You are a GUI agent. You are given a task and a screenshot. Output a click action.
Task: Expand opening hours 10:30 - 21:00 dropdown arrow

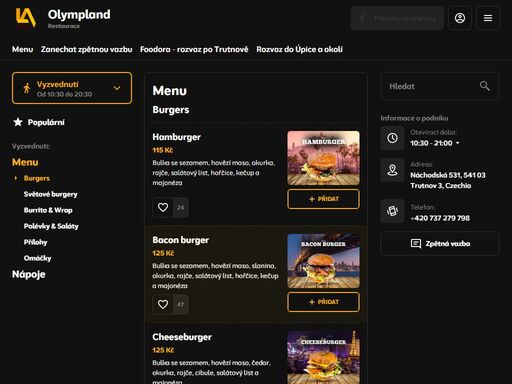click(x=457, y=143)
